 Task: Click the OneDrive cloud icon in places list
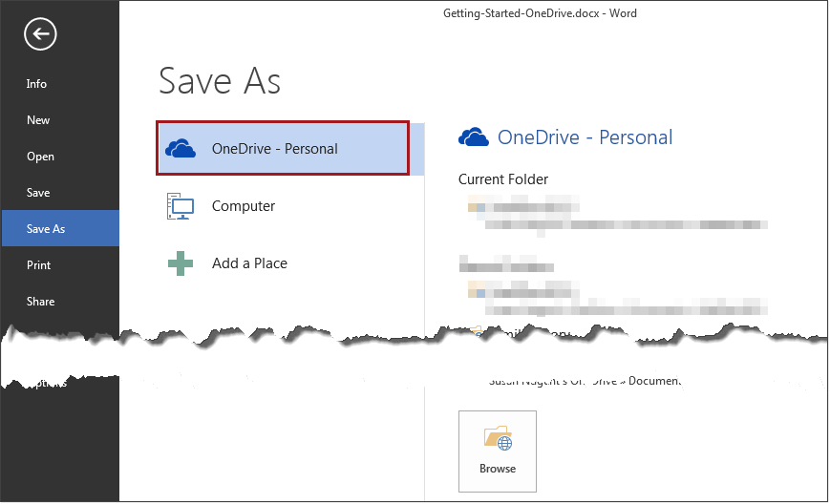(181, 149)
